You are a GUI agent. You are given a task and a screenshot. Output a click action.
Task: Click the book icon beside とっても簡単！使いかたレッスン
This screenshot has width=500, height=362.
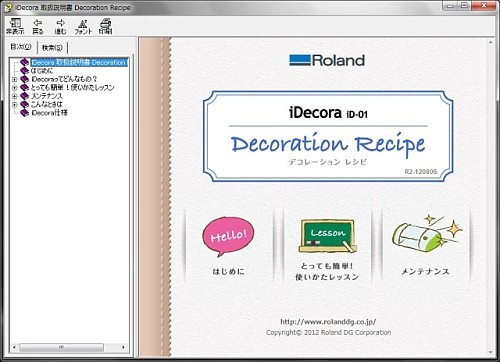[x=24, y=87]
